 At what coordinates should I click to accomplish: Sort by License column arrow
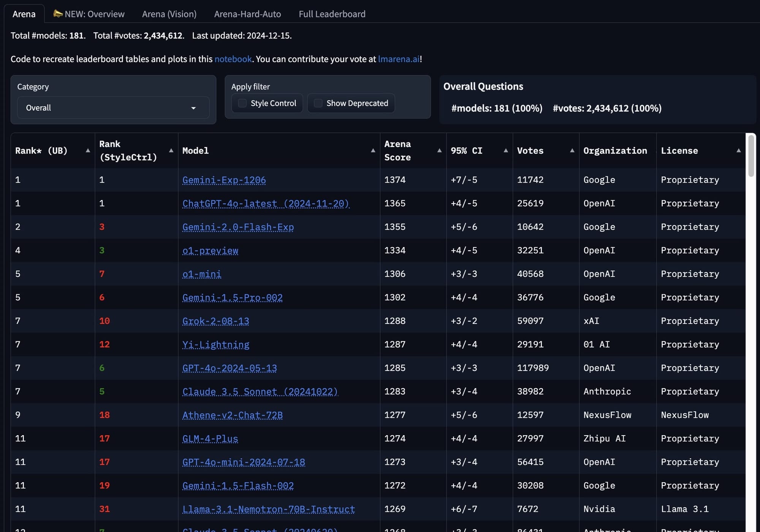738,150
